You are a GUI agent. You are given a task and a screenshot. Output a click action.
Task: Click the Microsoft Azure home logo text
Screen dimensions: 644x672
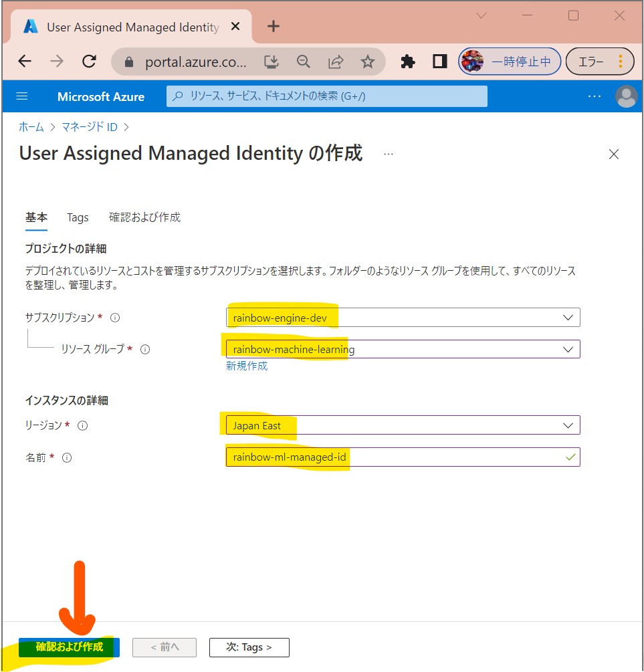point(101,97)
